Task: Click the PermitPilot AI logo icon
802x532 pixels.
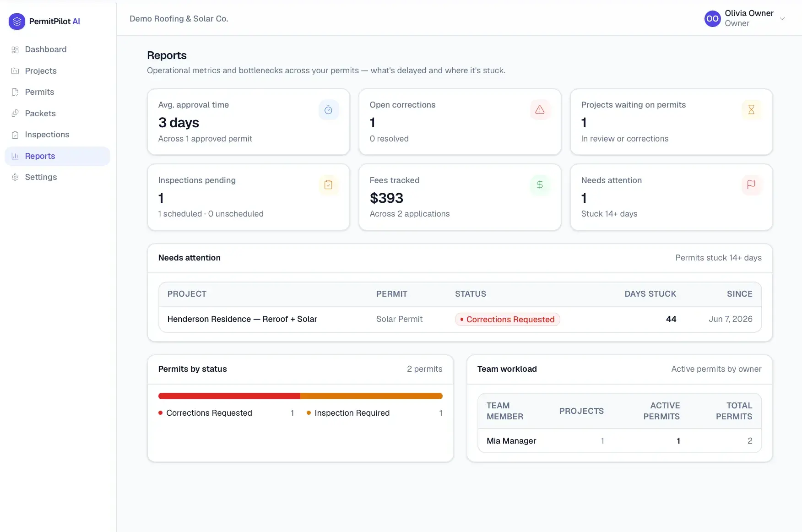Action: (17, 21)
